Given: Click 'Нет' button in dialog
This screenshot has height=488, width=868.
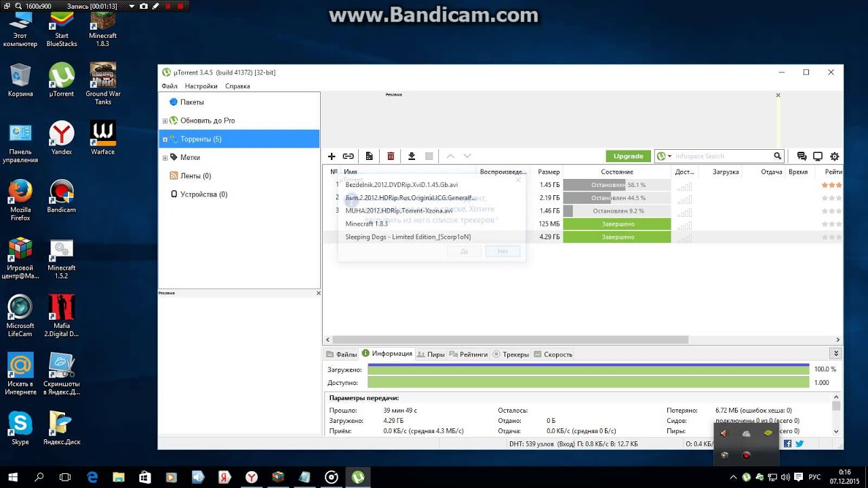Looking at the screenshot, I should [502, 251].
